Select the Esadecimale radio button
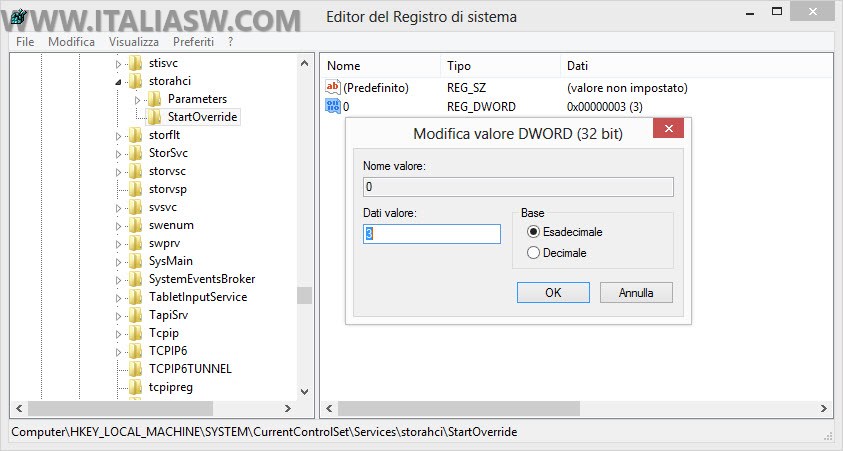This screenshot has height=451, width=843. 533,232
